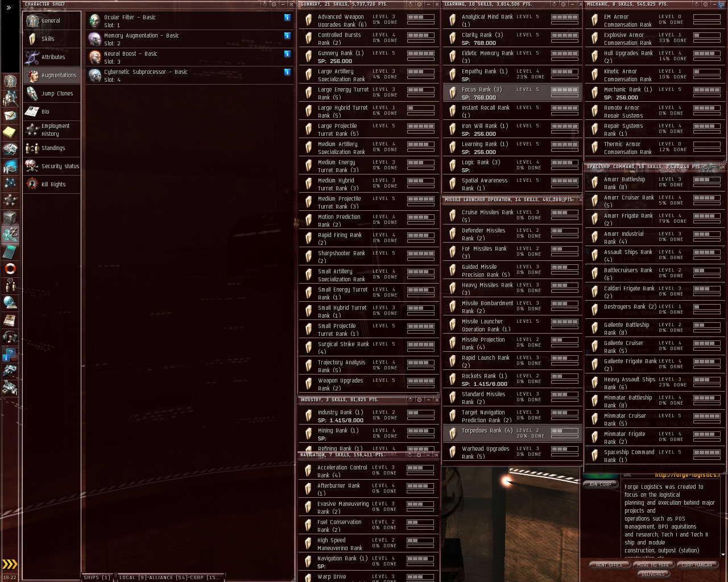This screenshot has width=728, height=582.
Task: Select the Mining Rank (1) skill row
Action: 369,434
